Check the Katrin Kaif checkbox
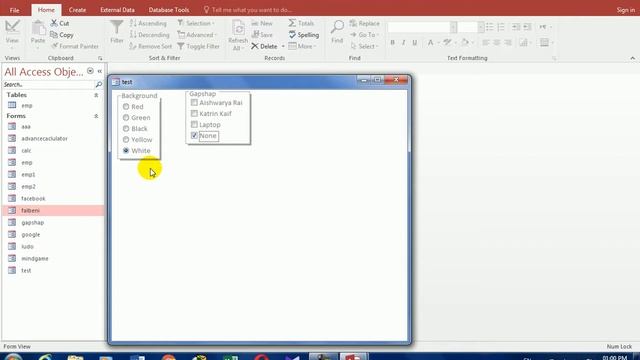 [x=194, y=113]
